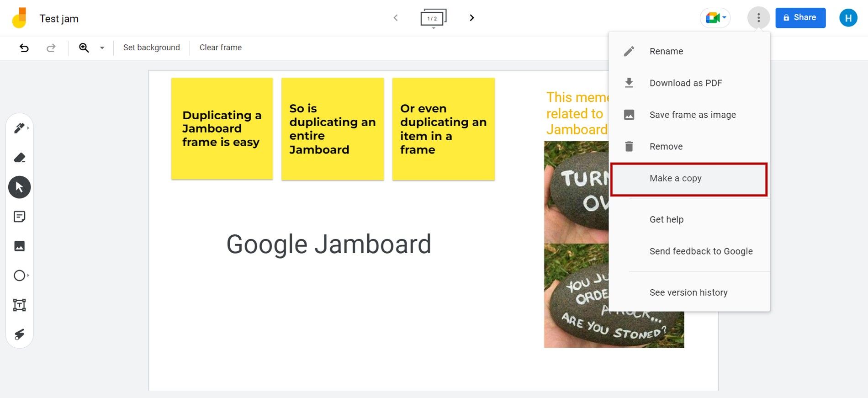Open the H account avatar

[x=848, y=18]
